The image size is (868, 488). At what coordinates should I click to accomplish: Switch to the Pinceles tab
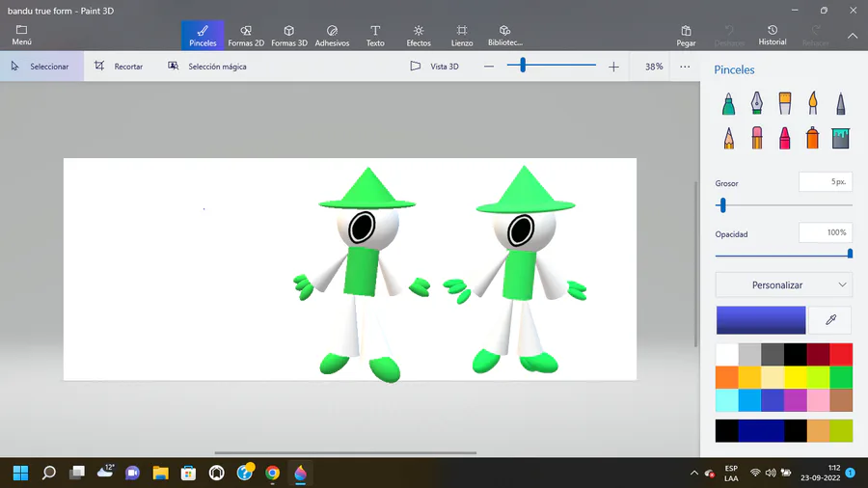(203, 36)
